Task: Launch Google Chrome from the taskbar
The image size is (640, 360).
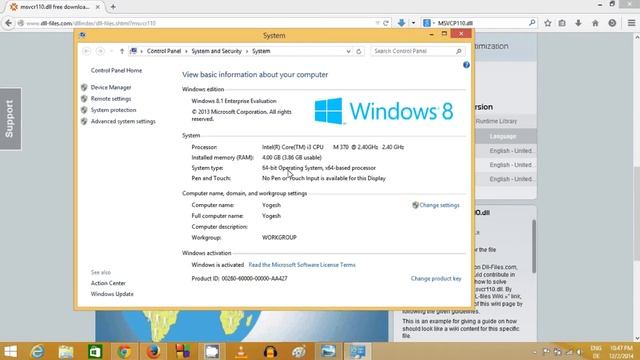Action: pyautogui.click(x=124, y=351)
